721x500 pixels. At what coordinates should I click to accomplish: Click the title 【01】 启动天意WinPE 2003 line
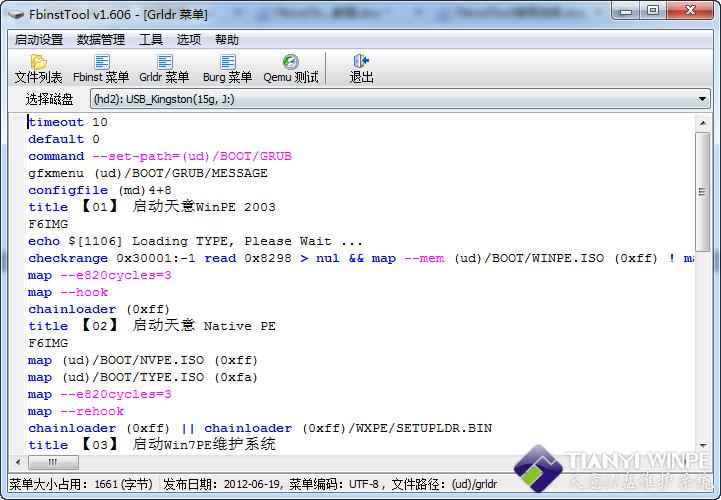[152, 207]
